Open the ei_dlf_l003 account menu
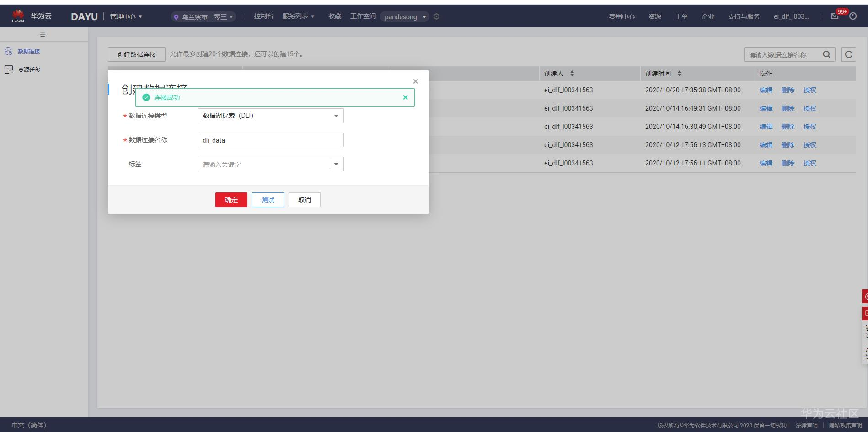This screenshot has width=868, height=432. click(791, 16)
